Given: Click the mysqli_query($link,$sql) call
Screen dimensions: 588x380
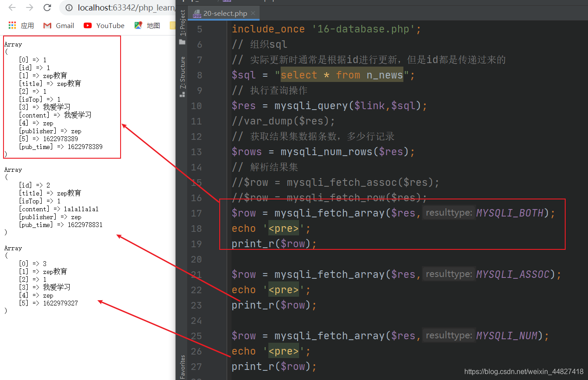Looking at the screenshot, I should point(348,106).
